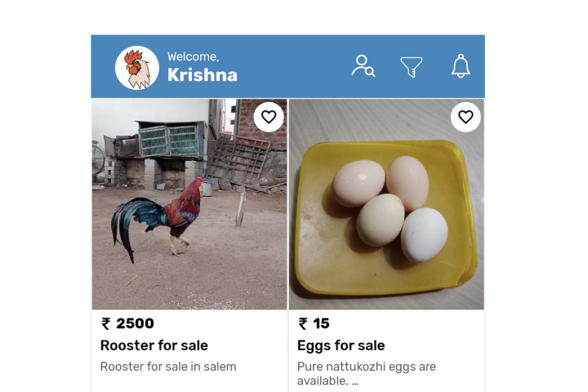The width and height of the screenshot is (588, 392).
Task: Open the "Eggs for sale" title
Action: click(x=341, y=345)
